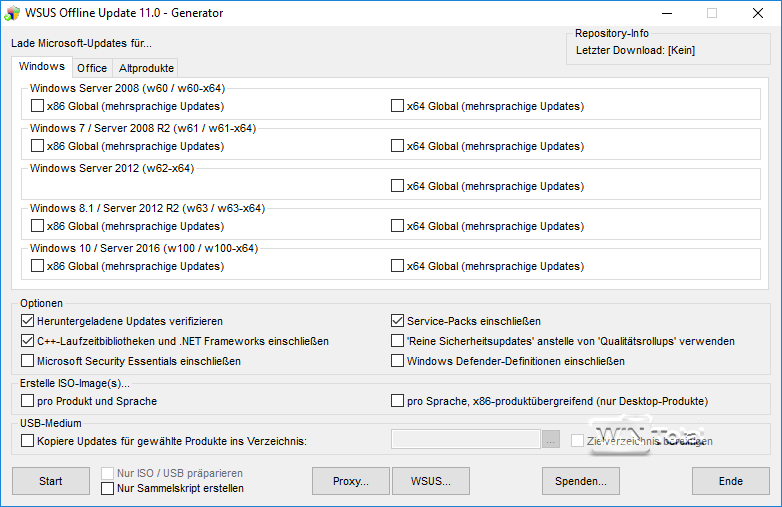Disable 'Service-Packs einschließen' option
Viewport: 782px width, 507px height.
point(398,321)
